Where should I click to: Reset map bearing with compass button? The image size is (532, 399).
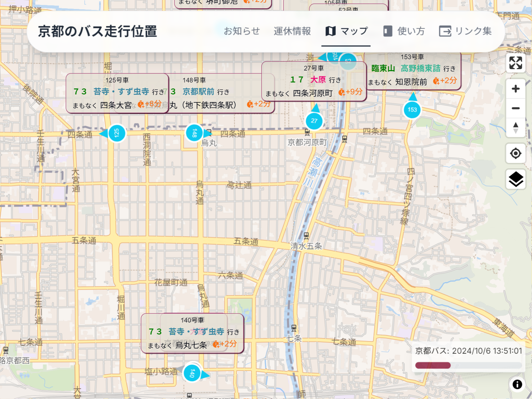point(516,127)
